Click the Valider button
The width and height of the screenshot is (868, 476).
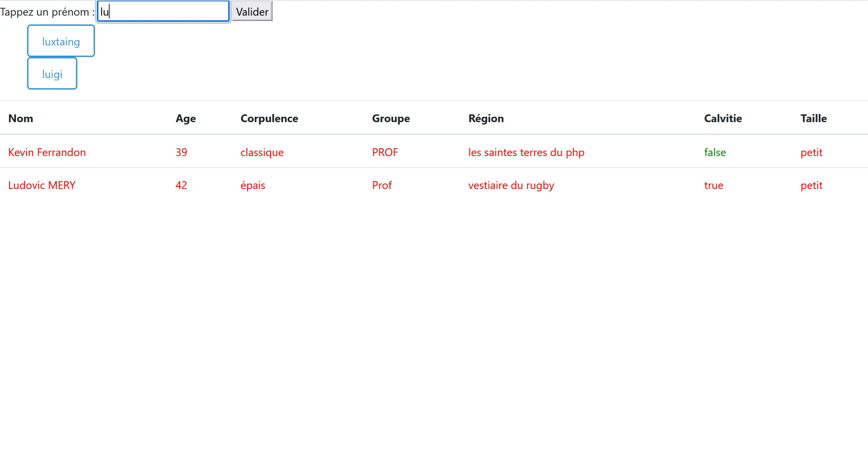tap(252, 12)
